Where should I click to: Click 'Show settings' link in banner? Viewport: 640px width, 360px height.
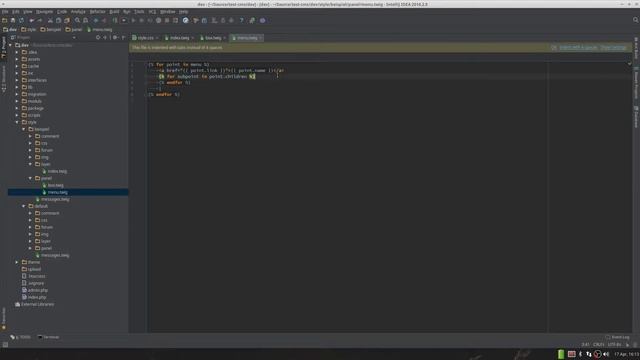(x=613, y=48)
